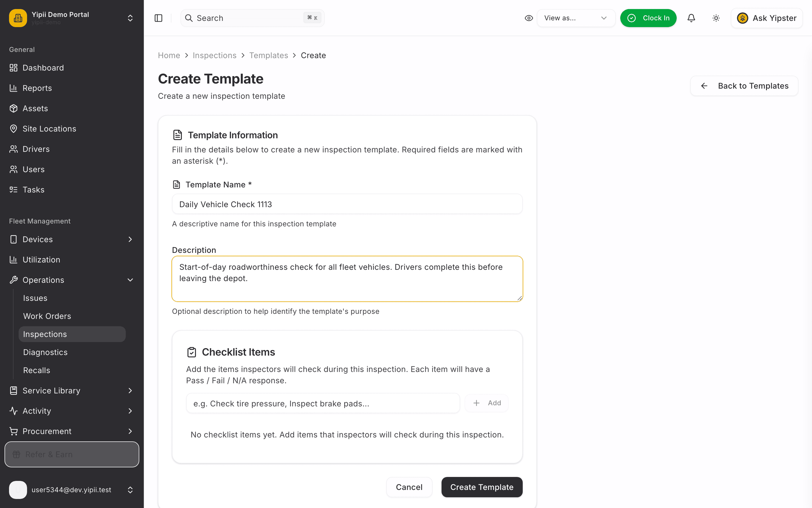
Task: Click the Users people icon
Action: click(x=14, y=169)
